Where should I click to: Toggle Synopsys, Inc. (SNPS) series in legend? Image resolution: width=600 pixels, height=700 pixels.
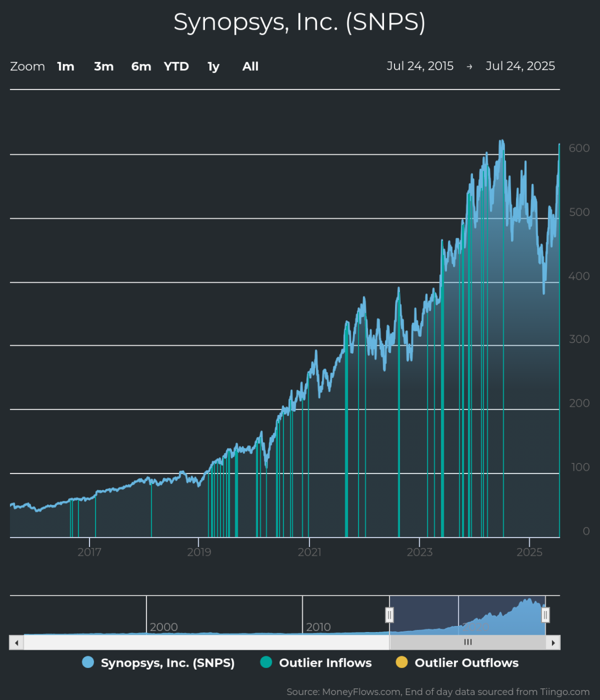coord(159,663)
